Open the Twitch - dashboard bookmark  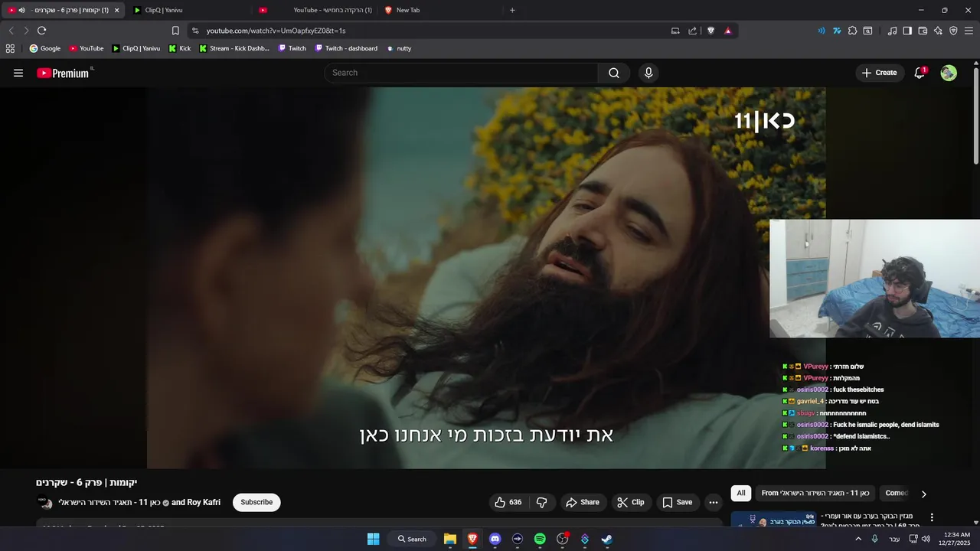(x=346, y=48)
